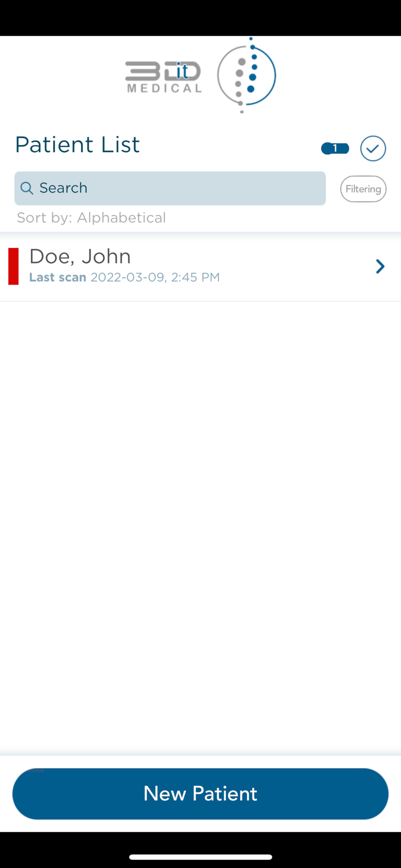
Task: Toggle the blue pill switch labeled 1
Action: coord(335,148)
